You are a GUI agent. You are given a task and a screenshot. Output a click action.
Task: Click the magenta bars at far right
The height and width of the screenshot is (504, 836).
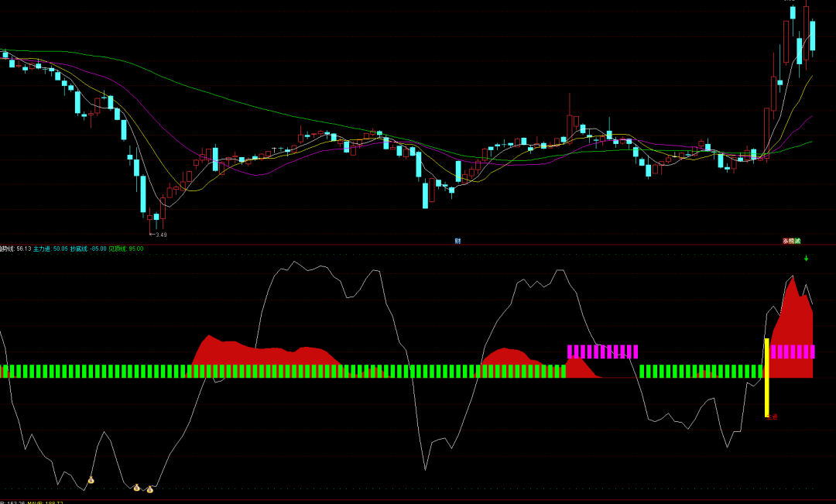(x=793, y=351)
